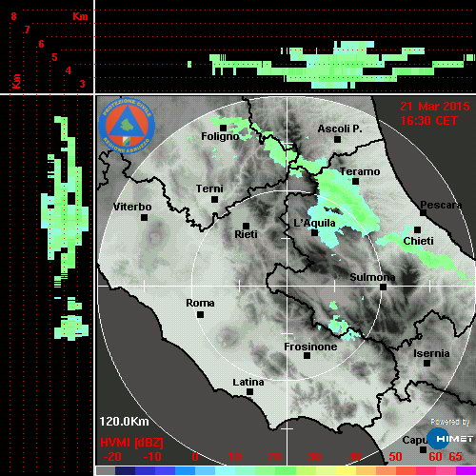The image size is (476, 476).
Task: Click the Ascoli P. marker square
Action: pyautogui.click(x=337, y=139)
